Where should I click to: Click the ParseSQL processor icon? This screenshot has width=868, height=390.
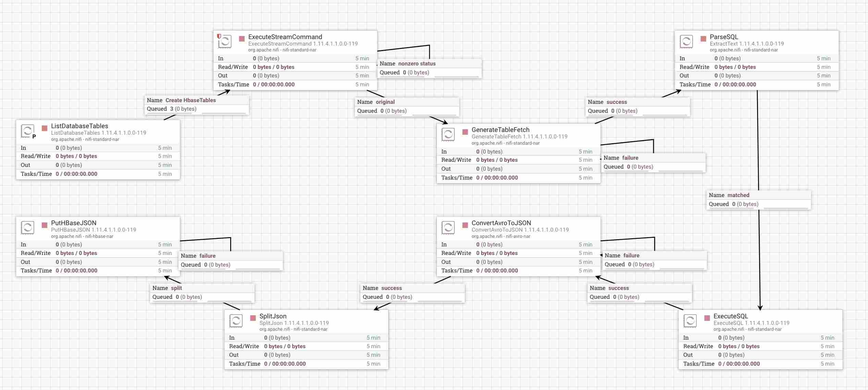686,42
